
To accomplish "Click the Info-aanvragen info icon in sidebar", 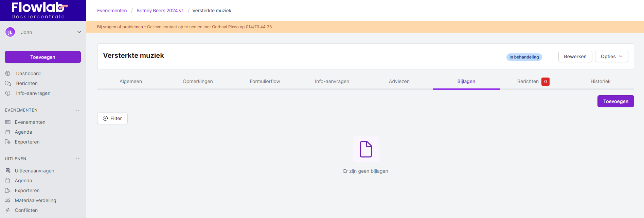I will (x=8, y=93).
